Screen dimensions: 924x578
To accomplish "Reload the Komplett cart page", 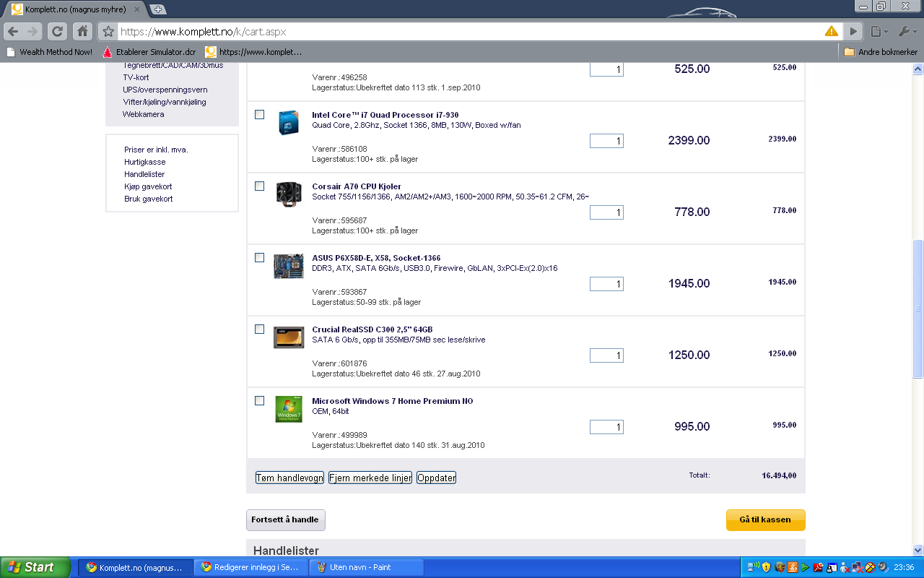I will [57, 32].
